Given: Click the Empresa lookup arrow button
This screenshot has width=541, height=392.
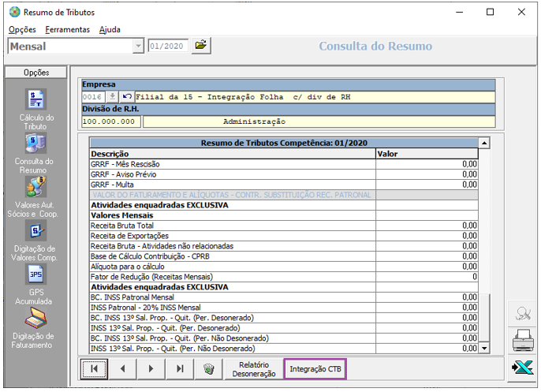Looking at the screenshot, I should coord(112,97).
